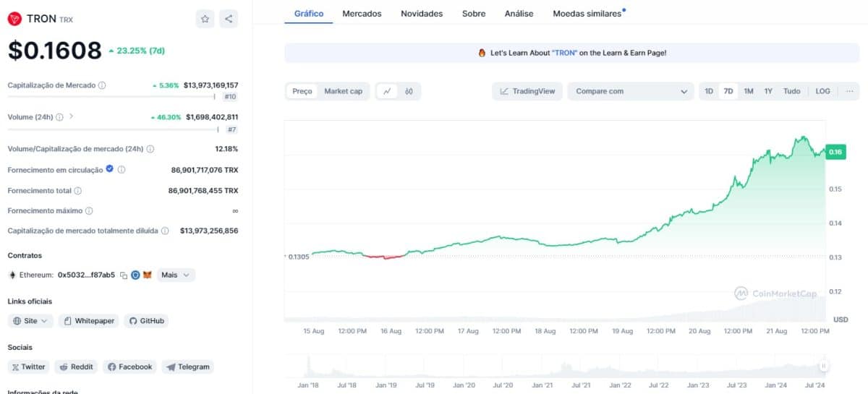Select the Tudo time range

pyautogui.click(x=792, y=91)
